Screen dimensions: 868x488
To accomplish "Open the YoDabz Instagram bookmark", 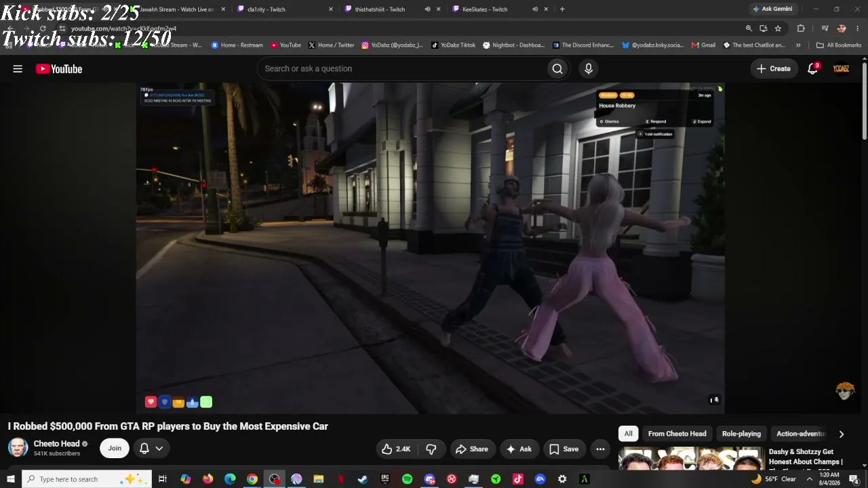I will [393, 45].
